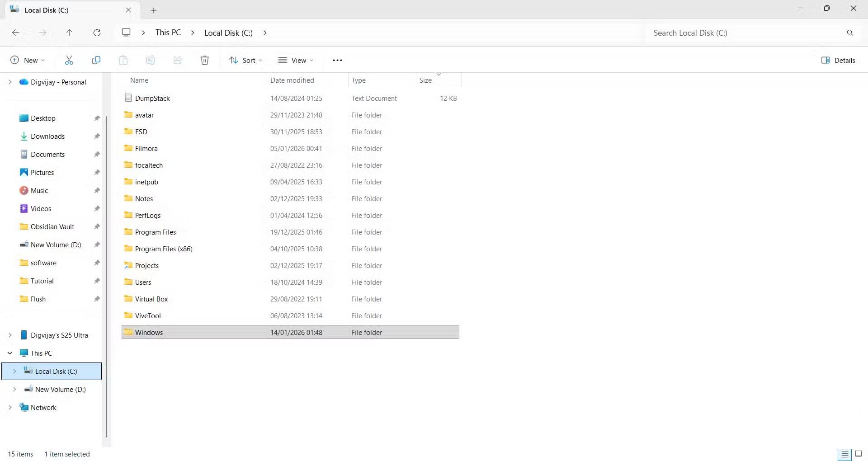Select the Notes folder
The image size is (868, 461).
click(290, 198)
